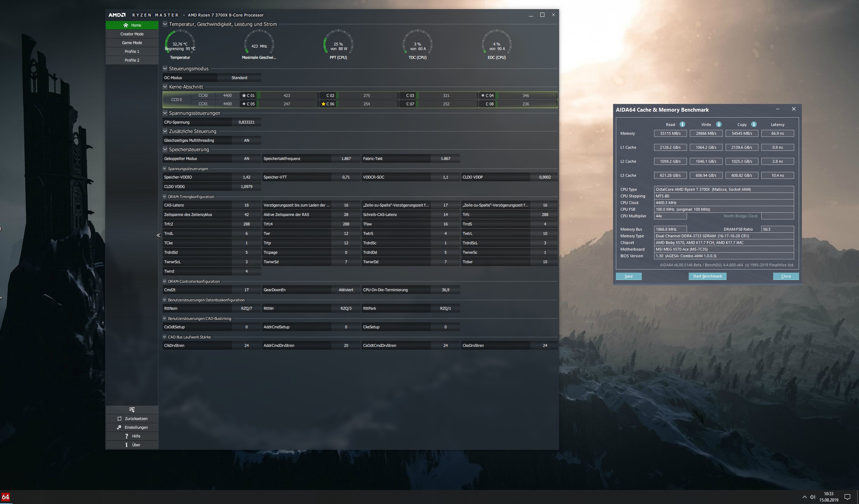Image resolution: width=859 pixels, height=504 pixels.
Task: Collapse Temperatur, Geschwindigkeit, Leistung section
Action: click(165, 24)
